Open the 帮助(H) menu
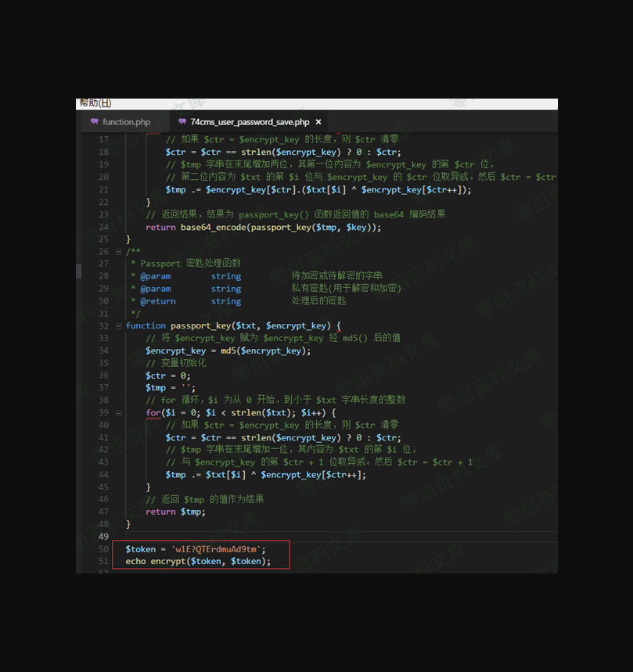This screenshot has width=633, height=672. click(x=95, y=103)
